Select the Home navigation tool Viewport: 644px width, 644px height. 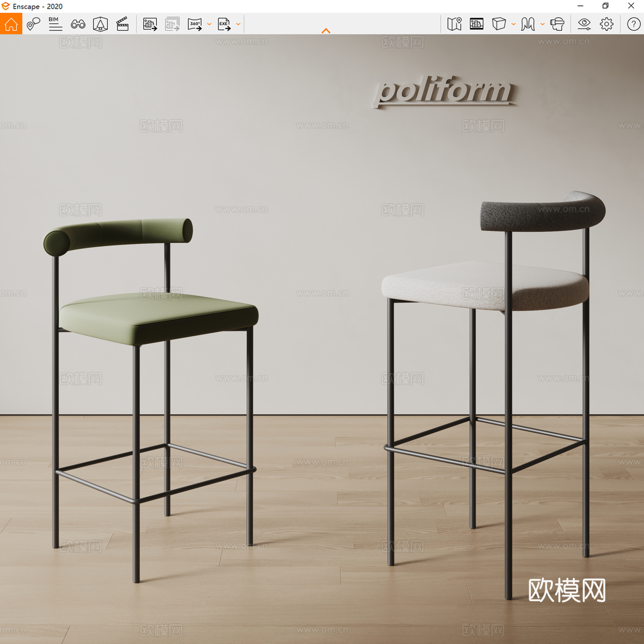(x=11, y=23)
